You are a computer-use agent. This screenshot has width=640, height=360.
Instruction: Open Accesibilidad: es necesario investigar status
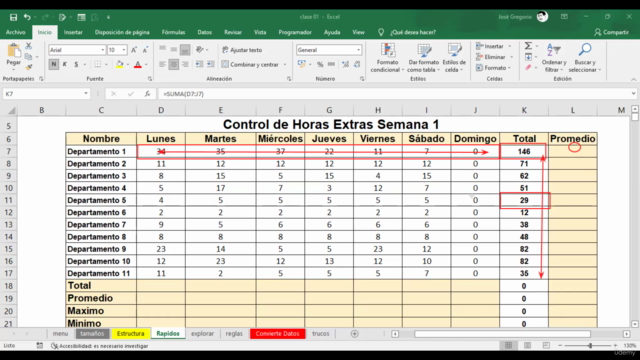click(x=100, y=346)
